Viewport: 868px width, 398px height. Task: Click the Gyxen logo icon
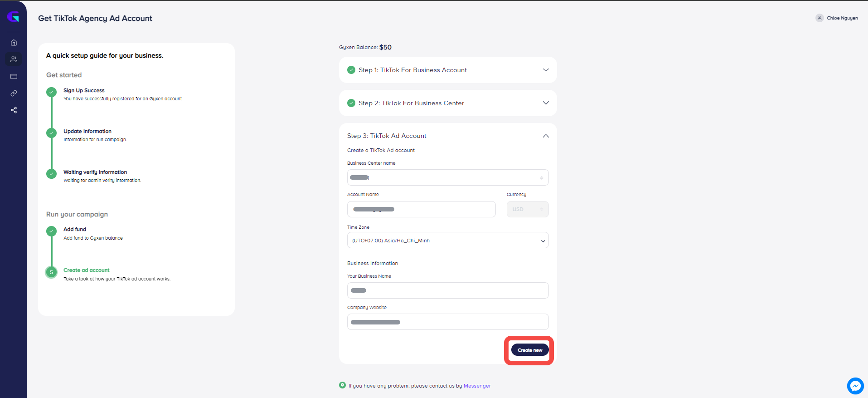click(x=13, y=17)
